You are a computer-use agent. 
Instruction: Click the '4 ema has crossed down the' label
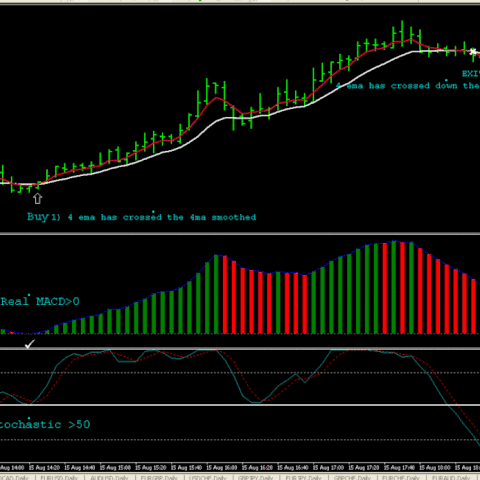click(407, 86)
